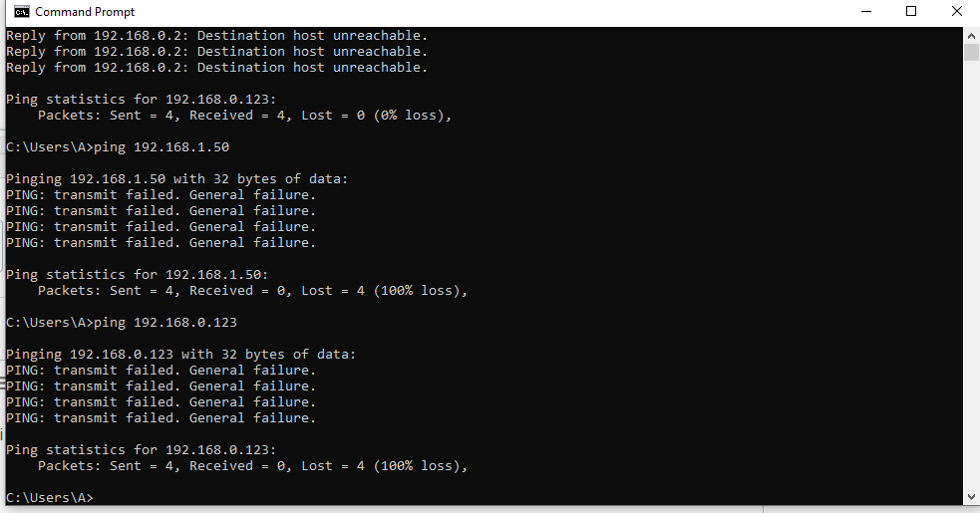Click 'Ping statistics for 192.168.1.50' line
980x513 pixels.
tap(137, 274)
